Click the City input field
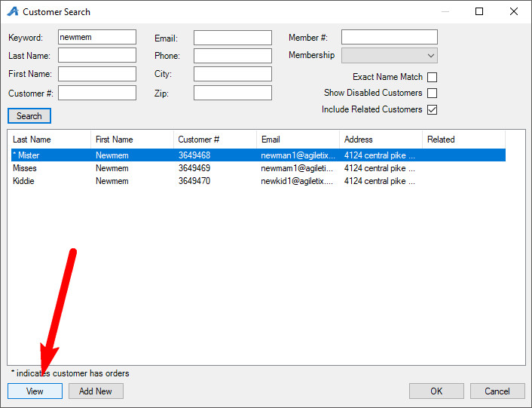This screenshot has height=408, width=532. [x=233, y=74]
